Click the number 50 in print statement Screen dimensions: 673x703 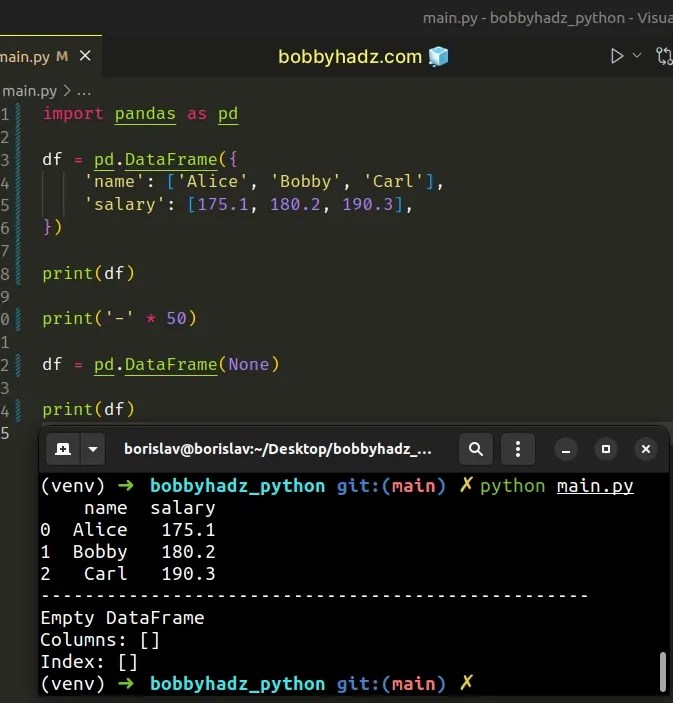point(176,319)
